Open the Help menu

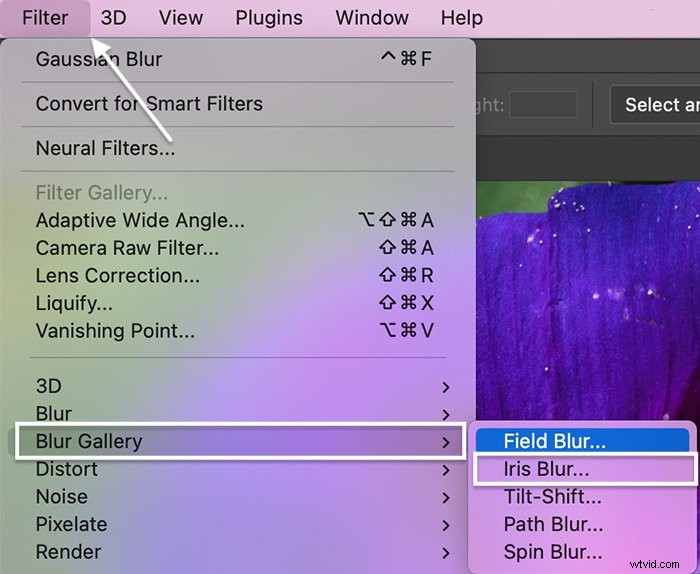coord(462,18)
